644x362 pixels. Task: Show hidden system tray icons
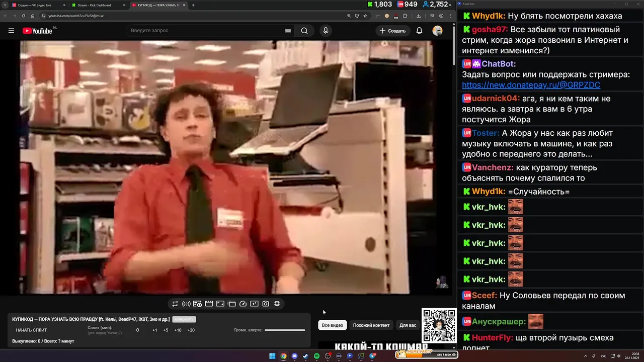586,356
